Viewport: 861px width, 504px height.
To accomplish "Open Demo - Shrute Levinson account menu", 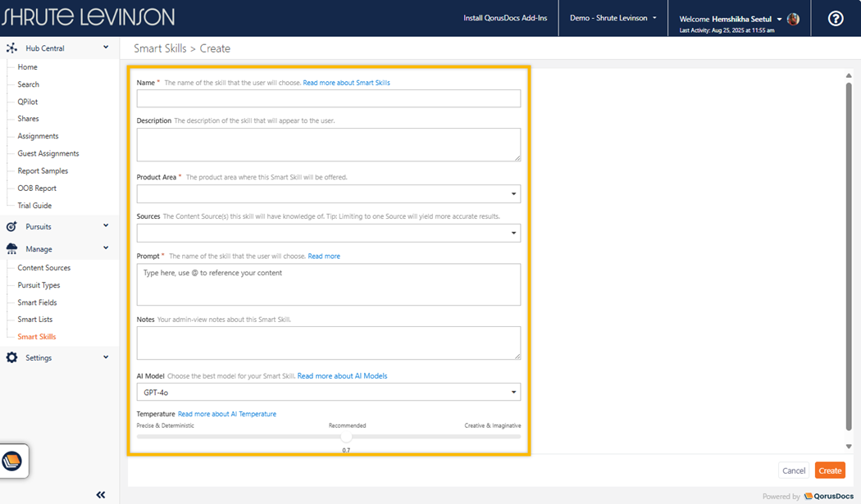I will point(613,18).
